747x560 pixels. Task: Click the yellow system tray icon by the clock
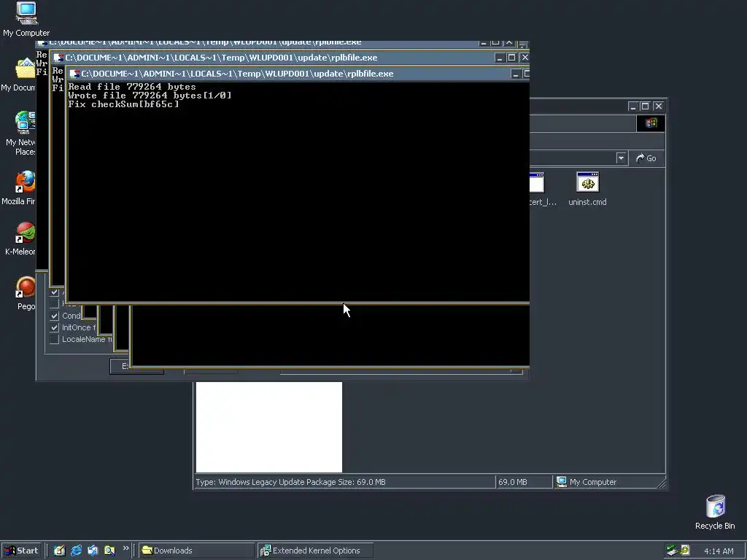(x=685, y=551)
